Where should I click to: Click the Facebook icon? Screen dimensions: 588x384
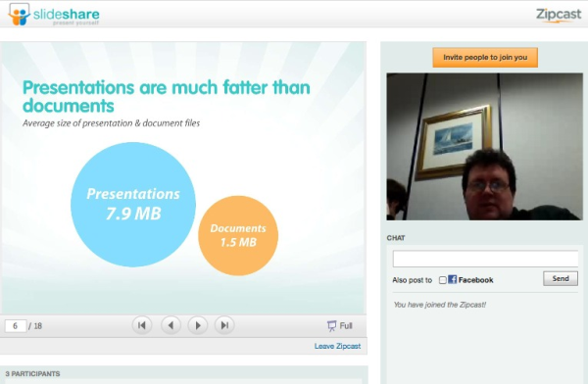[x=452, y=279]
